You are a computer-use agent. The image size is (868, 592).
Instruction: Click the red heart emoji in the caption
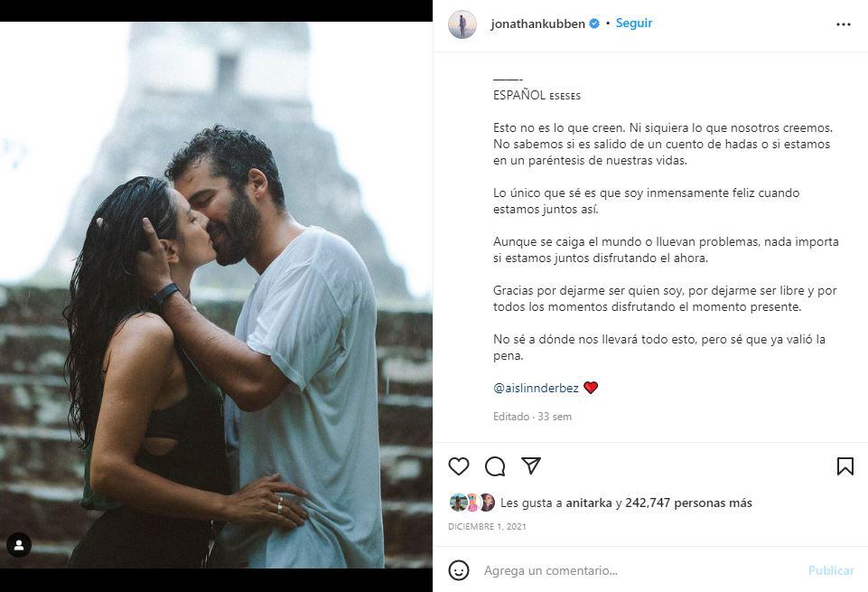point(591,388)
